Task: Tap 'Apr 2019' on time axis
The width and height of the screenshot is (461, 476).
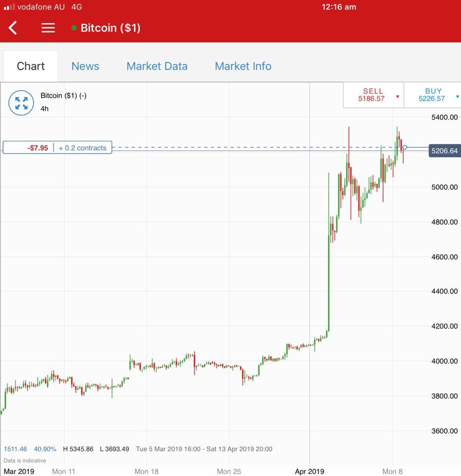Action: coord(310,472)
